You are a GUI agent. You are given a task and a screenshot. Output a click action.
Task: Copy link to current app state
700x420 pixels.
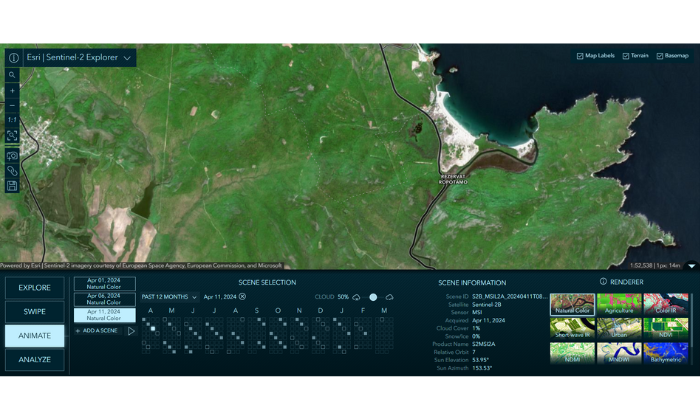[x=12, y=170]
